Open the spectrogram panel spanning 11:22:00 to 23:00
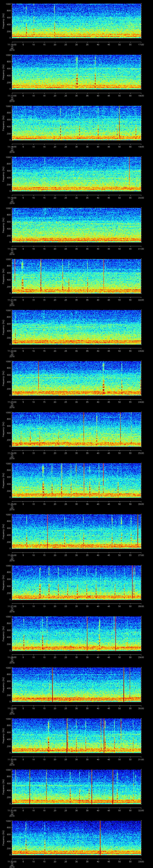This screenshot has width=153, height=868. (76, 327)
